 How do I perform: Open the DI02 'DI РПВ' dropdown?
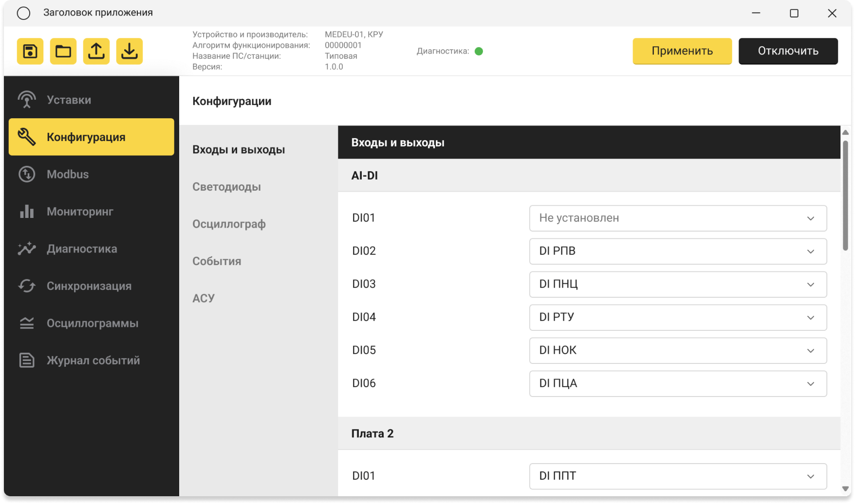click(x=677, y=252)
